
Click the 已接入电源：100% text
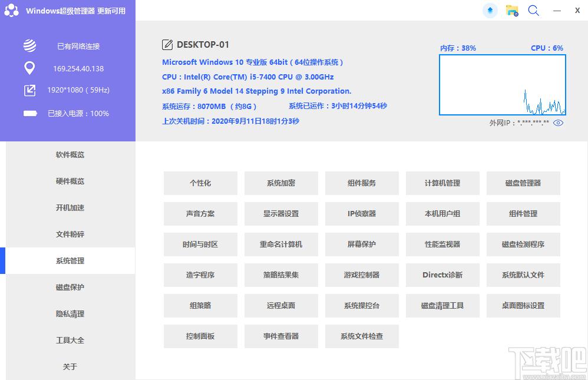78,113
